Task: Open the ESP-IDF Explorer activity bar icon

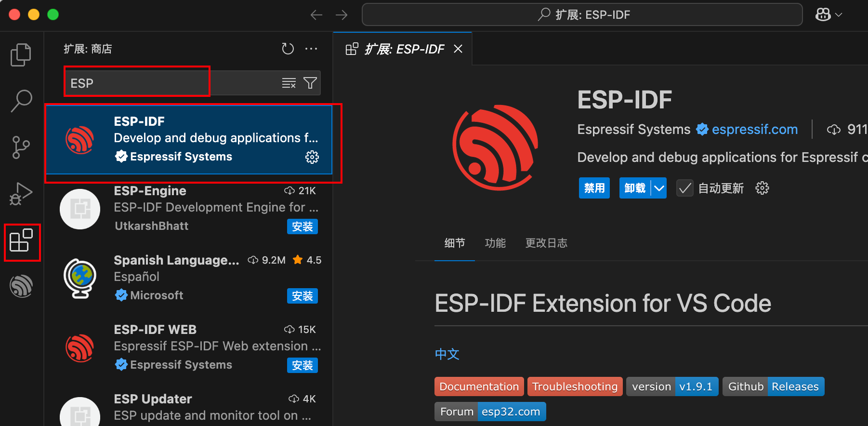Action: [21, 286]
